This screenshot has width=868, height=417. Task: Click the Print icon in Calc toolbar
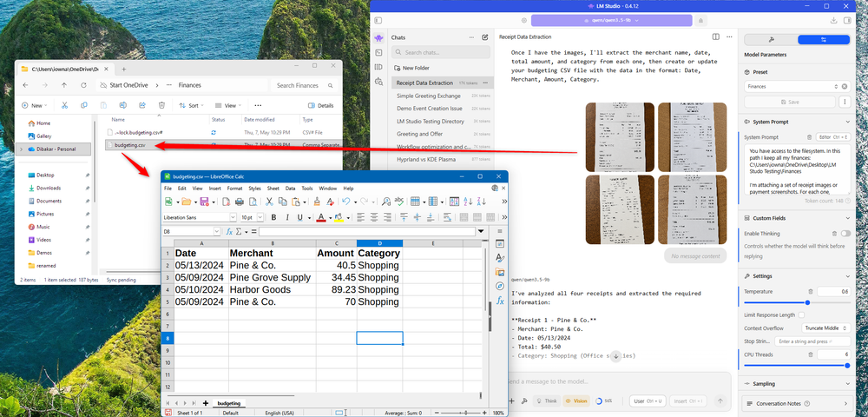(x=240, y=202)
